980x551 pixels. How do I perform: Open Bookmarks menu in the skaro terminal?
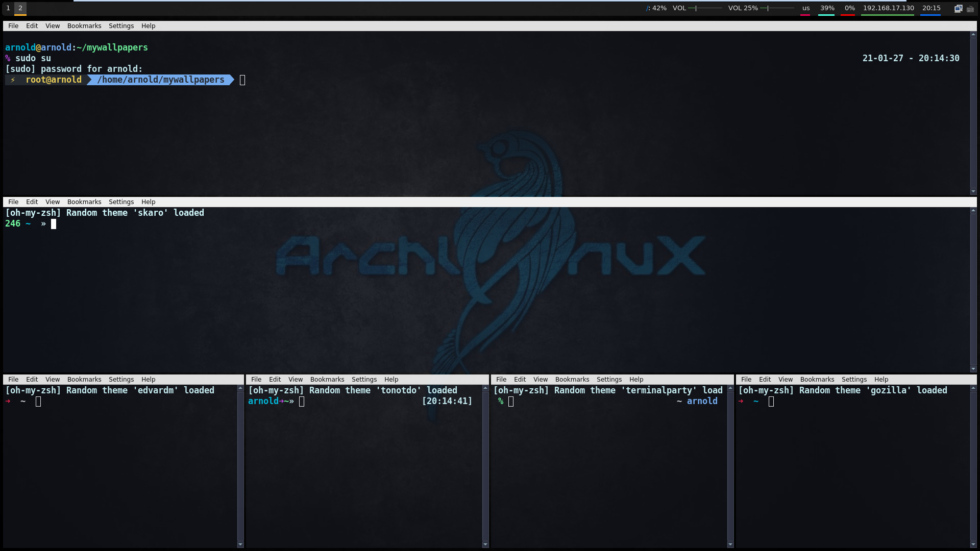pos(84,202)
